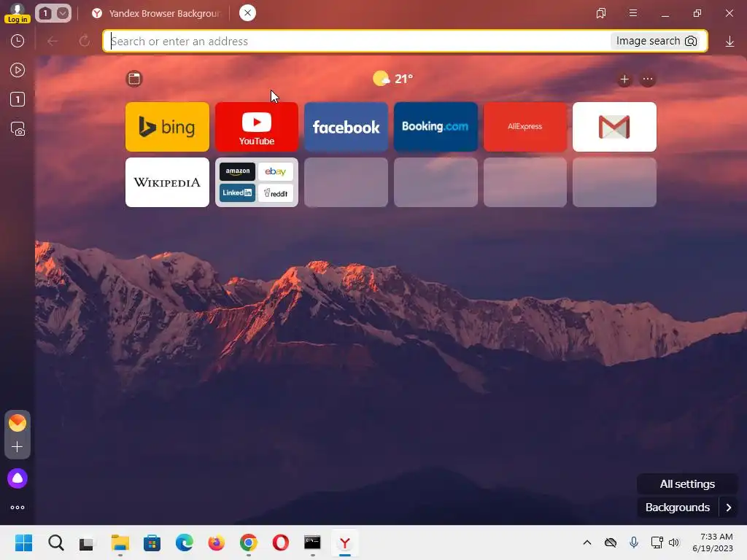This screenshot has height=560, width=747.
Task: Open Amazon in the folder tile
Action: [x=237, y=171]
